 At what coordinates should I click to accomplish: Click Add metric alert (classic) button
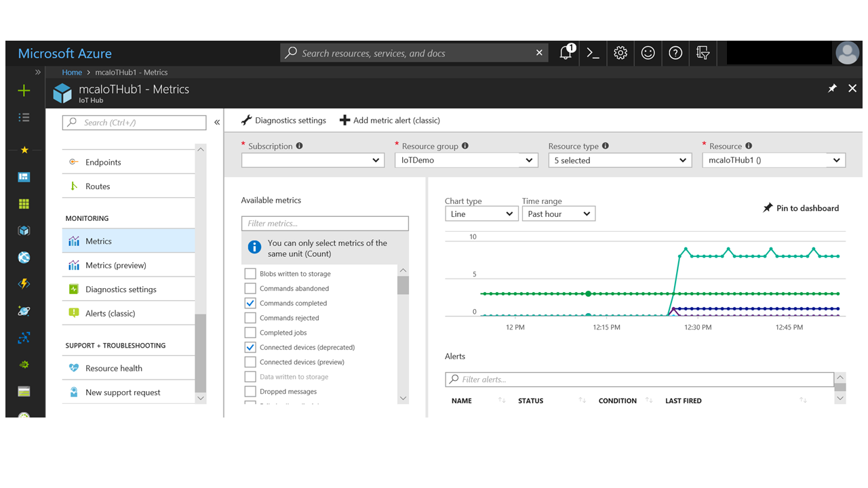pyautogui.click(x=390, y=121)
